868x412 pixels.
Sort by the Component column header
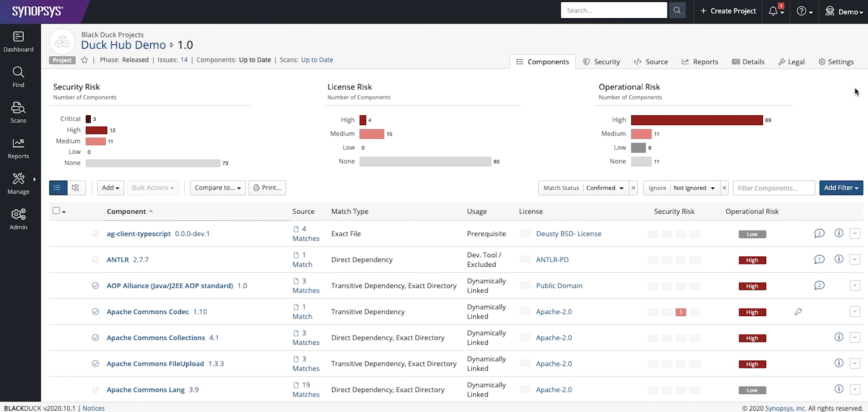tap(130, 211)
